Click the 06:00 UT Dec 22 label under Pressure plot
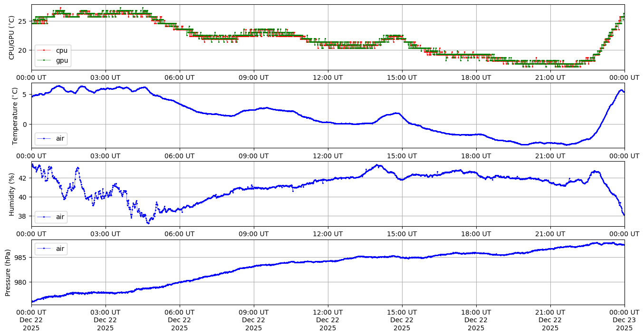 (x=180, y=320)
